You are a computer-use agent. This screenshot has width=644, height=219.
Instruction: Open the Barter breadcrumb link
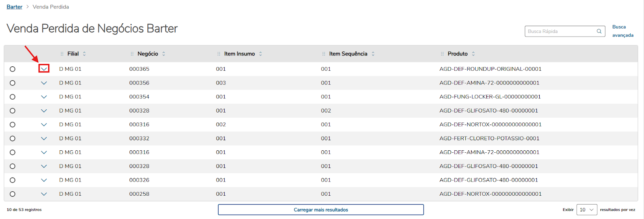point(14,7)
